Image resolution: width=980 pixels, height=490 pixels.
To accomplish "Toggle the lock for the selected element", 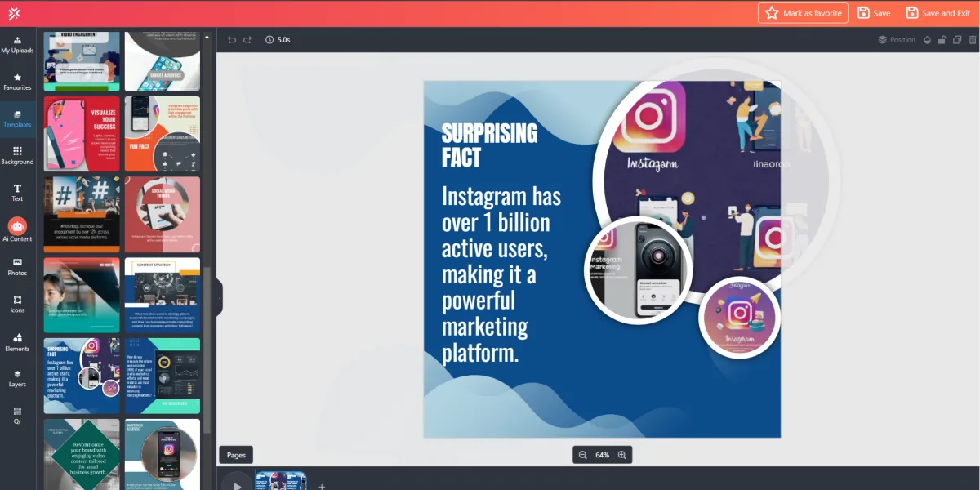I will 942,39.
